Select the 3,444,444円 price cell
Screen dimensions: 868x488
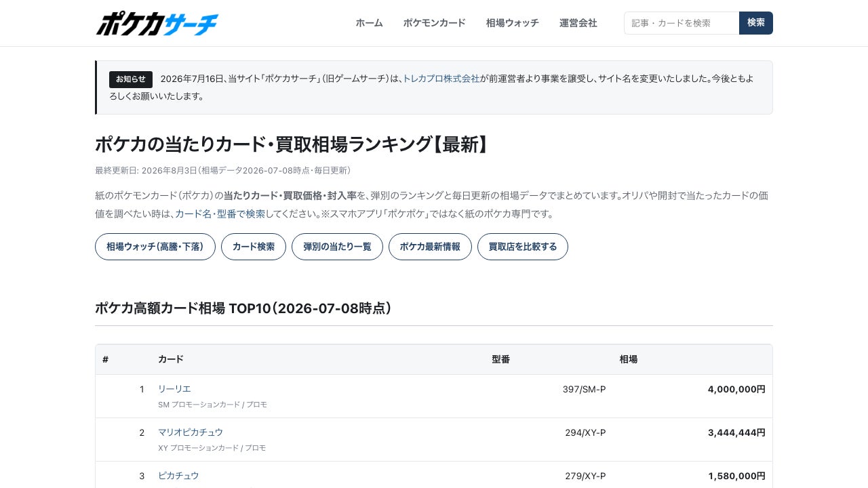coord(736,432)
